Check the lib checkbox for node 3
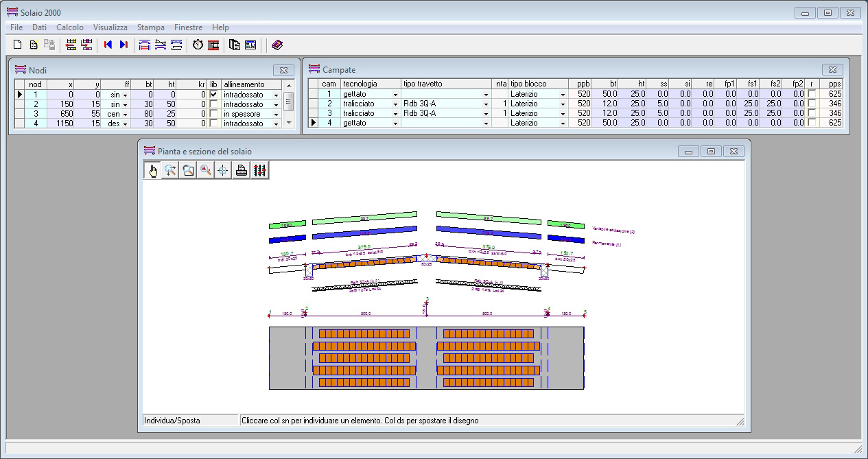This screenshot has height=459, width=868. 213,114
